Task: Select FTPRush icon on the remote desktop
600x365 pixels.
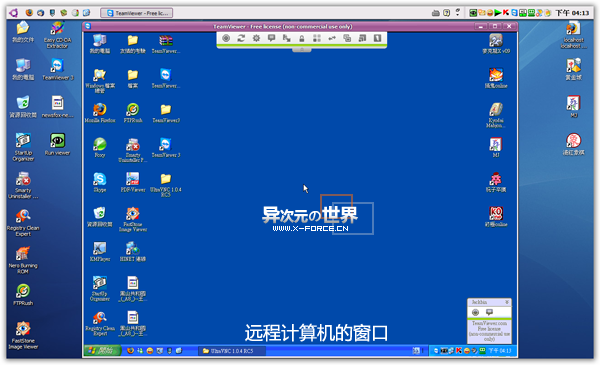Action: (x=133, y=112)
